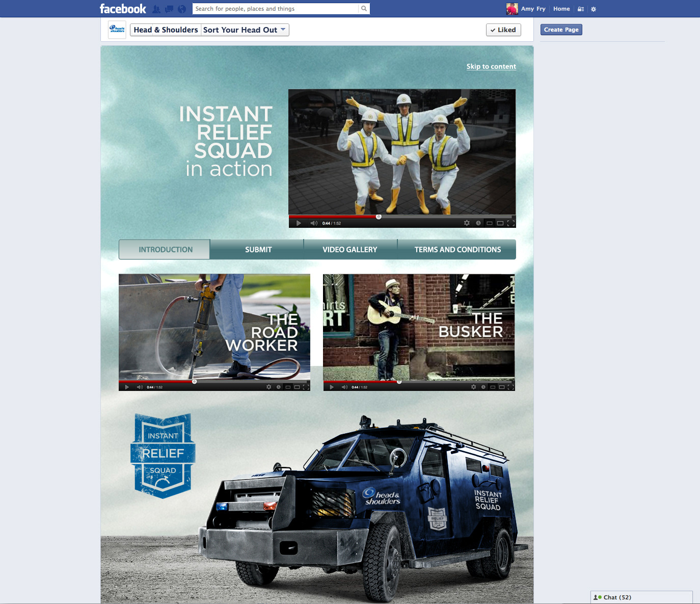
Task: Click Amy Fry's profile picture
Action: point(512,9)
